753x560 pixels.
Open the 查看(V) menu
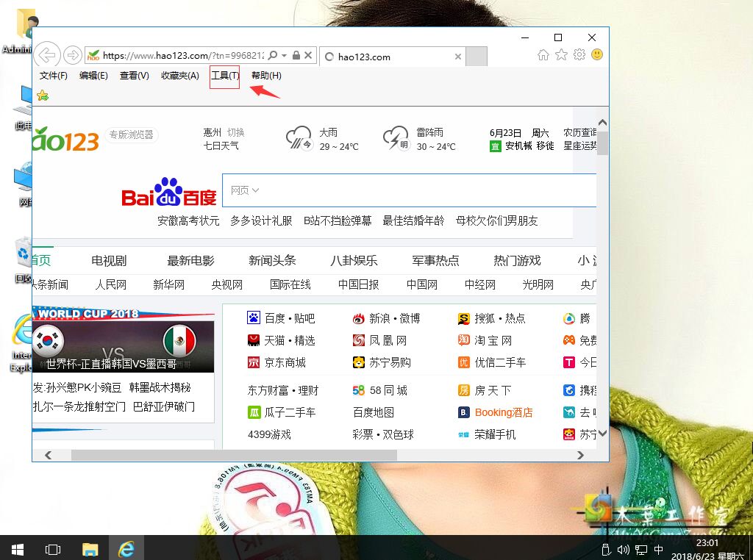[135, 76]
